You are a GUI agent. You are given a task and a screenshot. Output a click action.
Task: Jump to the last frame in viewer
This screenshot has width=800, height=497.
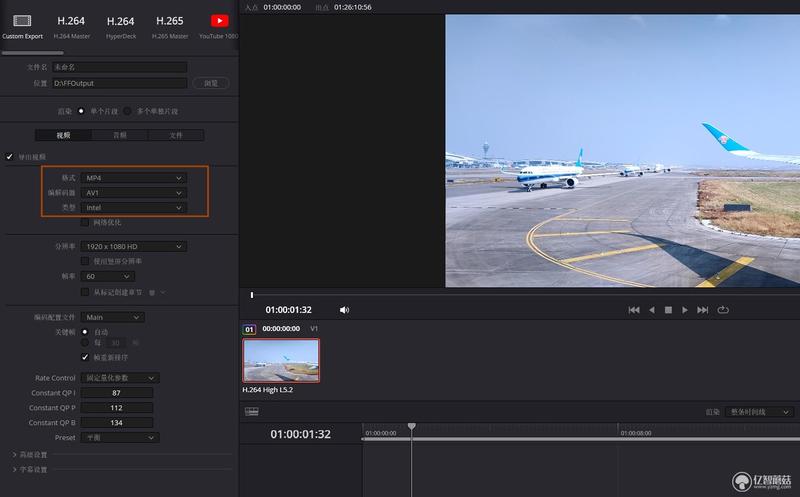703,310
